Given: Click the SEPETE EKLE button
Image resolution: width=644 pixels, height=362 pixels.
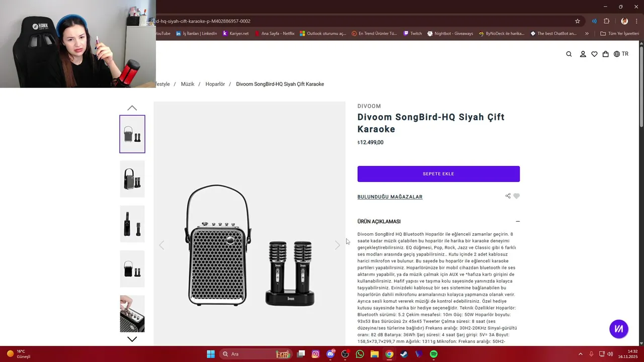Looking at the screenshot, I should (x=439, y=174).
